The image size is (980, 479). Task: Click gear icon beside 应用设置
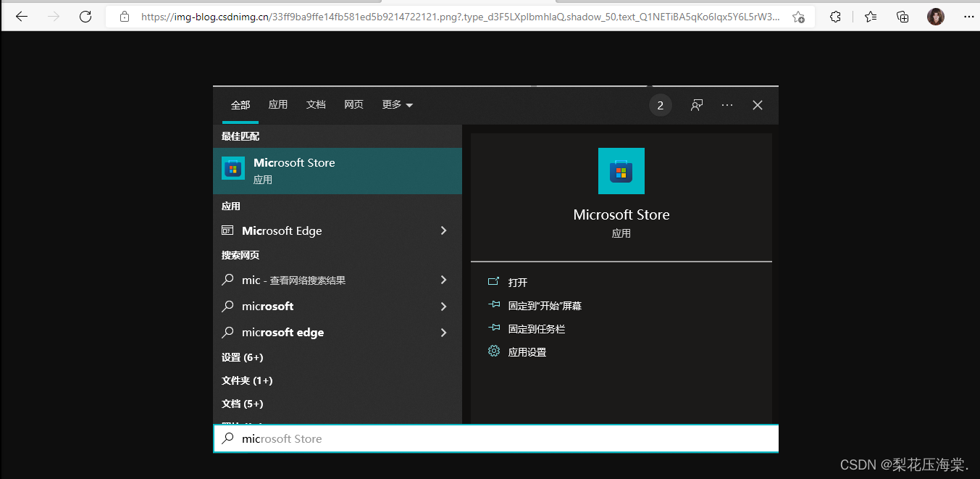(x=494, y=351)
